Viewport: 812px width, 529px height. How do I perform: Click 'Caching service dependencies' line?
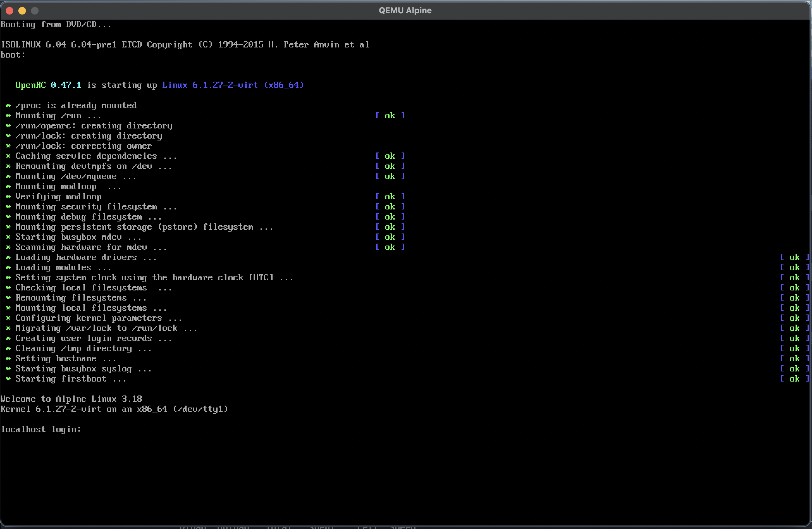[x=96, y=156]
